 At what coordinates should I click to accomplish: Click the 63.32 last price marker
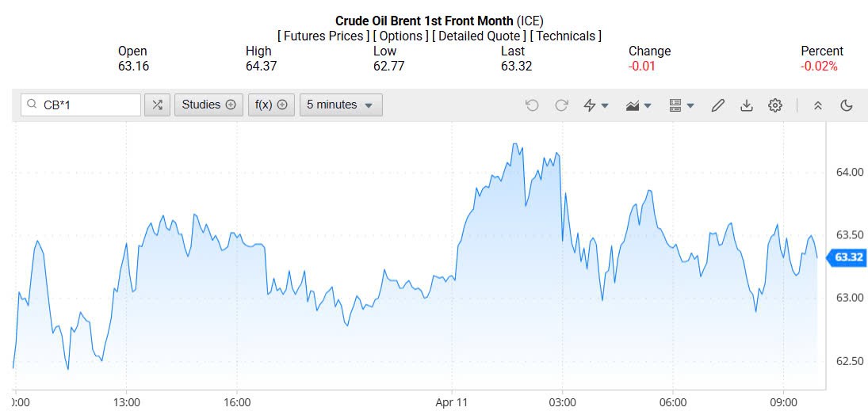[x=847, y=257]
